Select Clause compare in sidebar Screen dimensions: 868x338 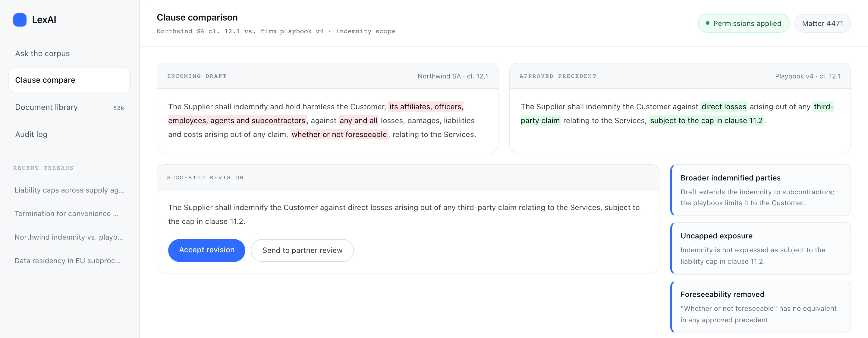point(69,80)
